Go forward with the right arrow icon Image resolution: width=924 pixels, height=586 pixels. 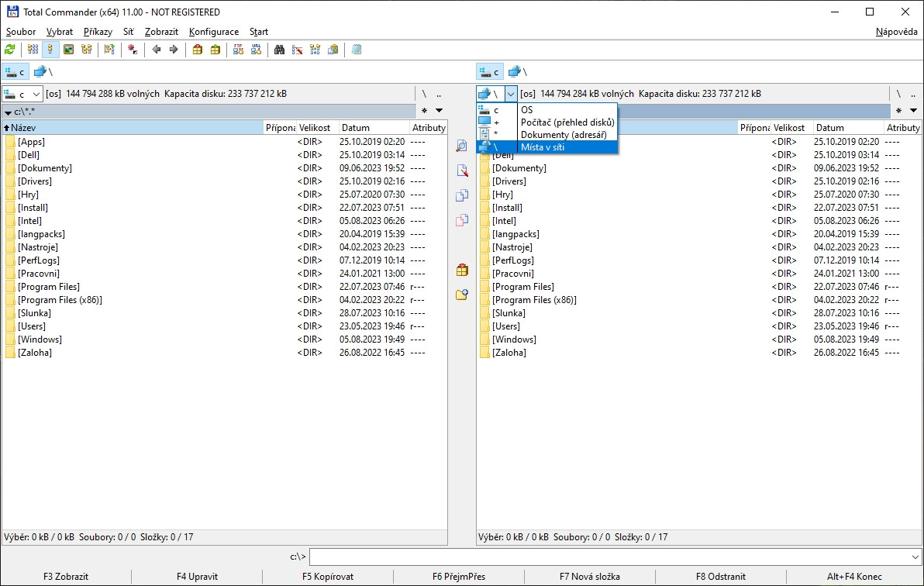tap(174, 50)
